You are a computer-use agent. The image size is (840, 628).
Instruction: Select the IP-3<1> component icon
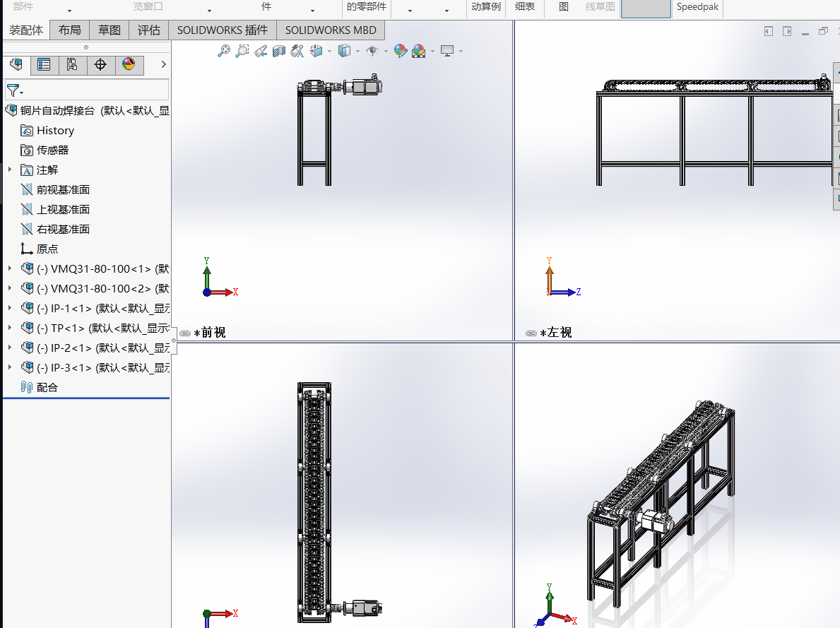tap(28, 367)
